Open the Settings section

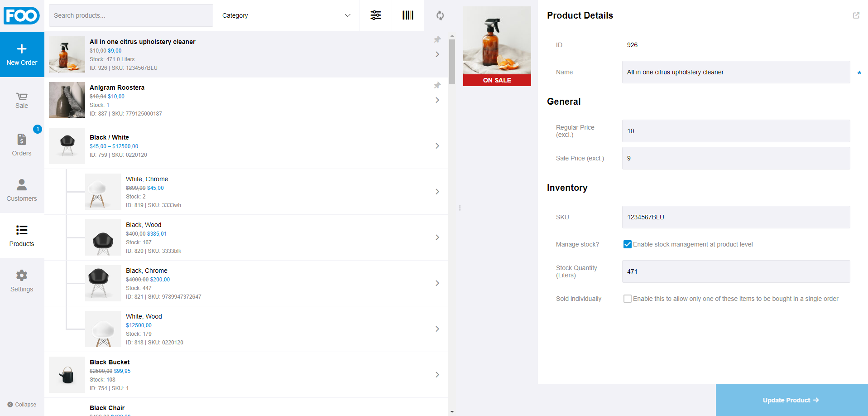click(x=22, y=281)
